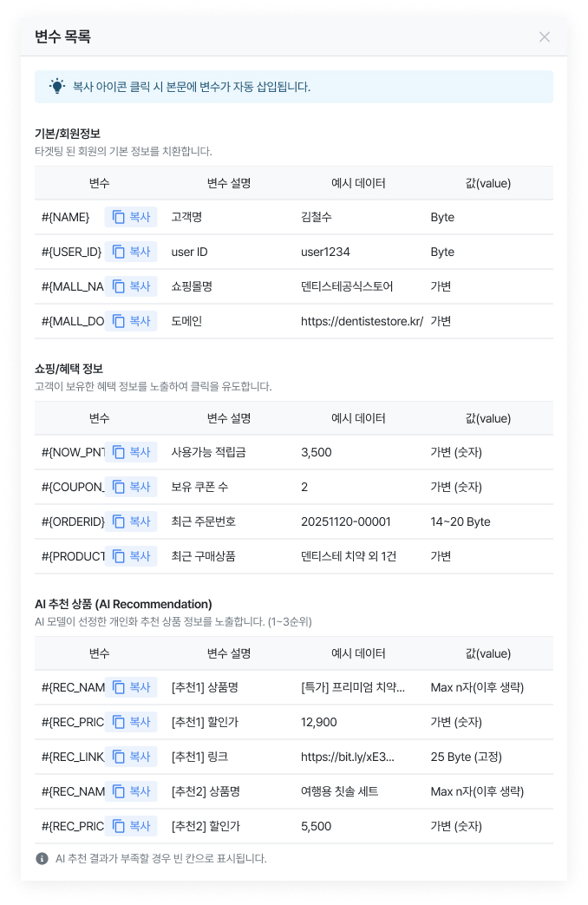Viewport: 588px width, 905px height.
Task: Copy the #{NAME} customer name variable
Action: pos(130,217)
